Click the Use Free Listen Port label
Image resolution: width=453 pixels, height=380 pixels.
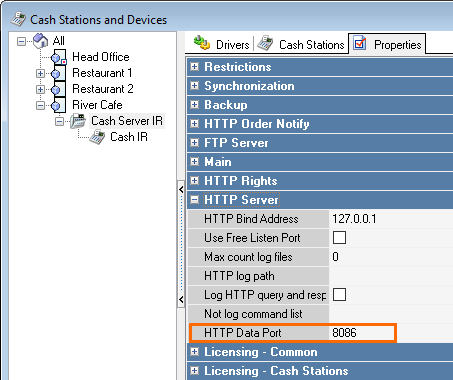(252, 238)
